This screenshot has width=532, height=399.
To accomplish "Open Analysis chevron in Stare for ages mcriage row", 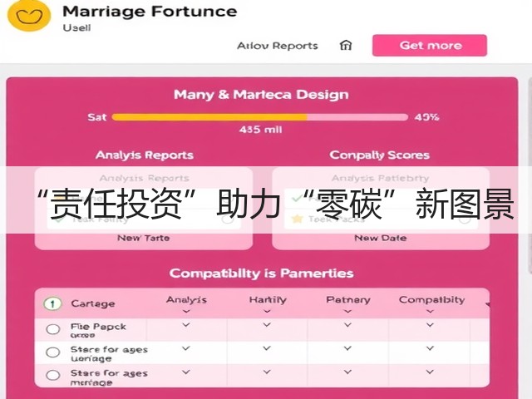I will 186,372.
